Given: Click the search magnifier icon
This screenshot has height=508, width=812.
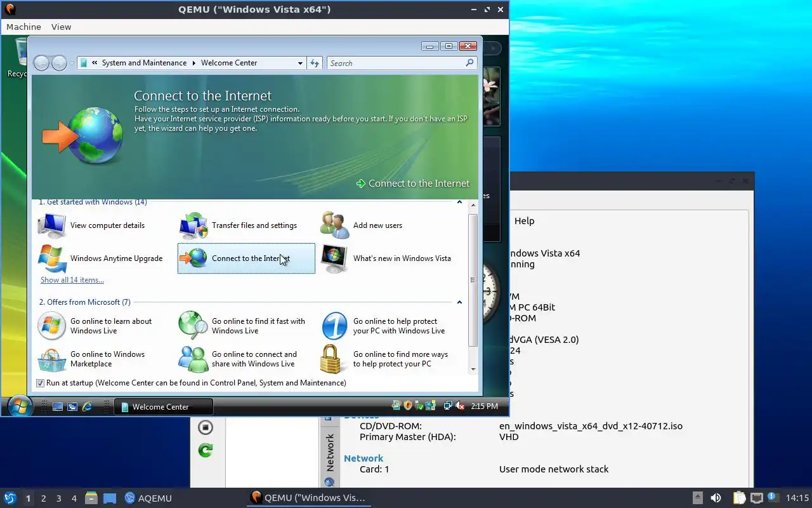Looking at the screenshot, I should [469, 63].
